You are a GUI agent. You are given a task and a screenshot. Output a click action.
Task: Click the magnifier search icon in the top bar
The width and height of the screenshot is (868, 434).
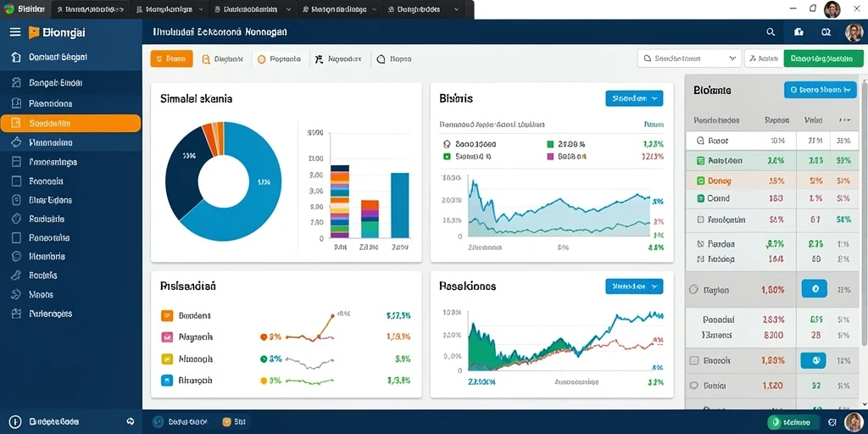click(770, 33)
